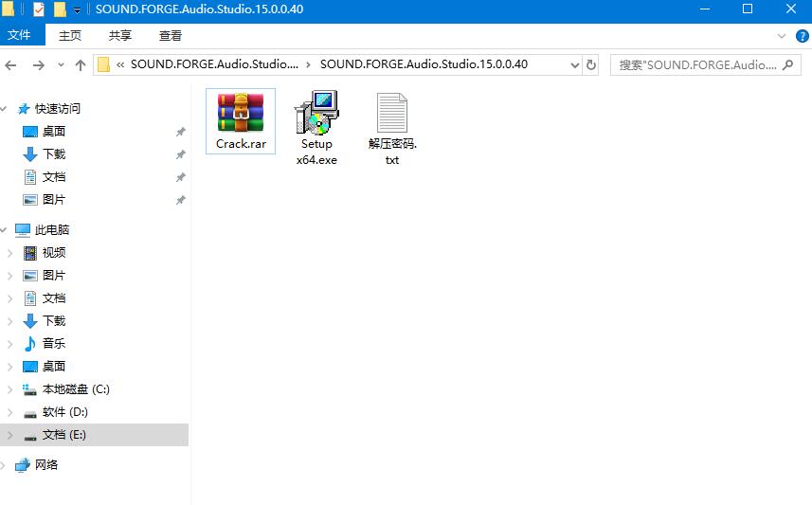Open pinned 下载 under 快速访问

(x=54, y=154)
